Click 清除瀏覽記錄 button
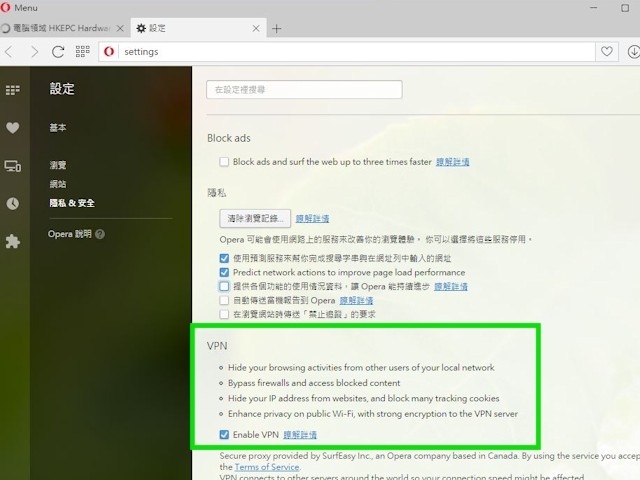Viewport: 640px width, 480px height. [255, 218]
